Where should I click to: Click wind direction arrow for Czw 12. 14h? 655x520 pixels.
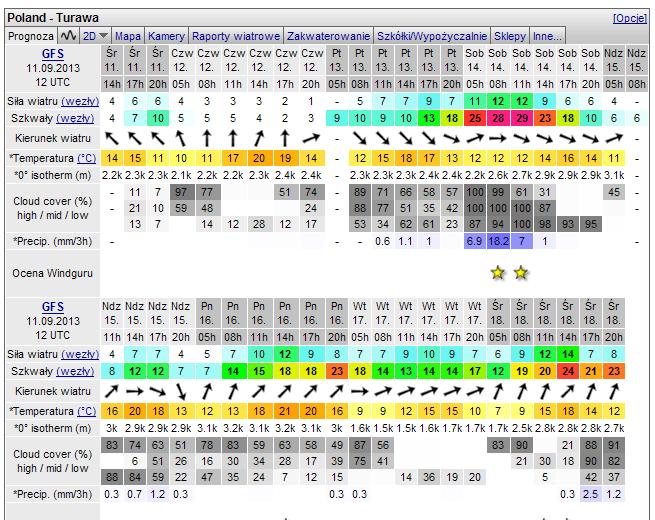pyautogui.click(x=259, y=138)
